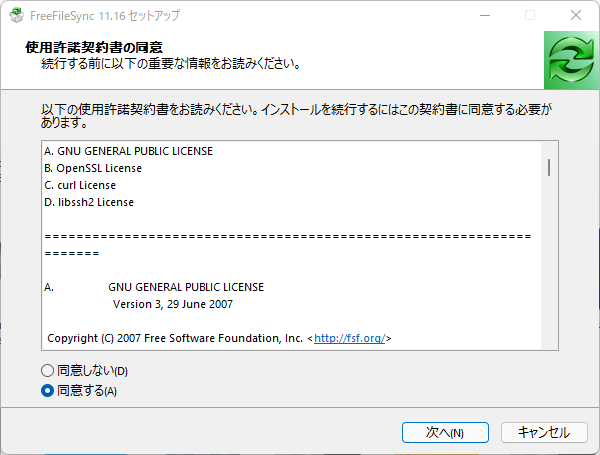
Task: Click the 次へ(N) button
Action: [x=445, y=432]
